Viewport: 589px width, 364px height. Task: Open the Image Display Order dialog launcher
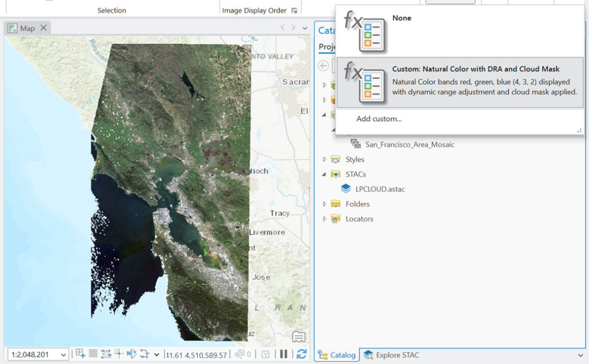(294, 10)
